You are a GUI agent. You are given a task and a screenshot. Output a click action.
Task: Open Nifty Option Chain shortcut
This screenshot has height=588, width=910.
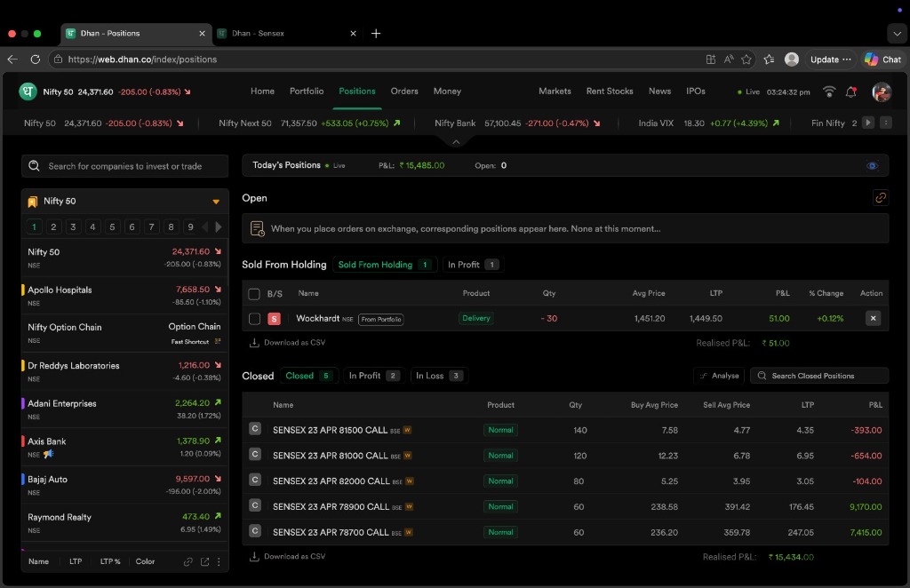pyautogui.click(x=124, y=333)
